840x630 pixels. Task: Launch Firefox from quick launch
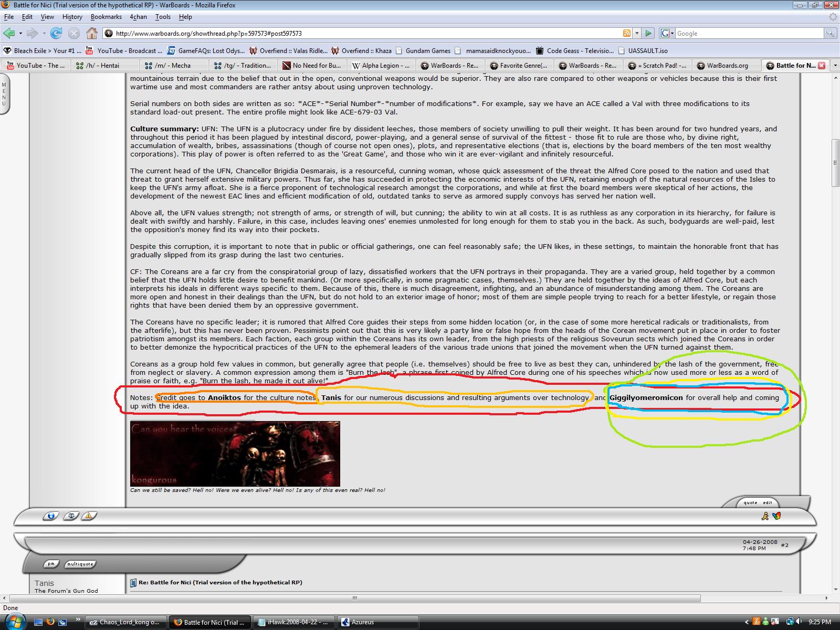(50, 622)
